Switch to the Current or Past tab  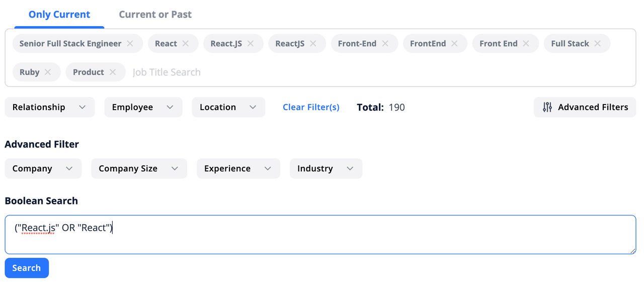click(155, 15)
